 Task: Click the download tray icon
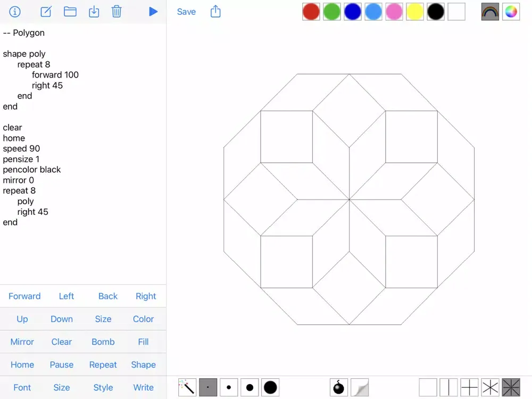pos(94,12)
